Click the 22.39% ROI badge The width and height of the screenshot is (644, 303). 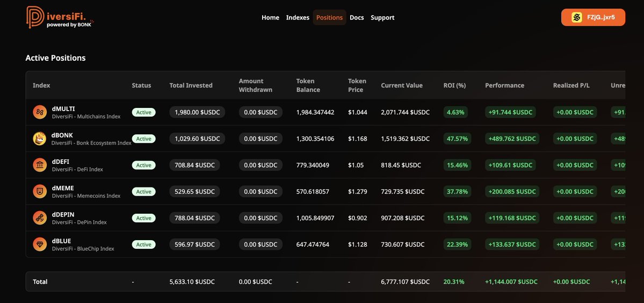457,244
